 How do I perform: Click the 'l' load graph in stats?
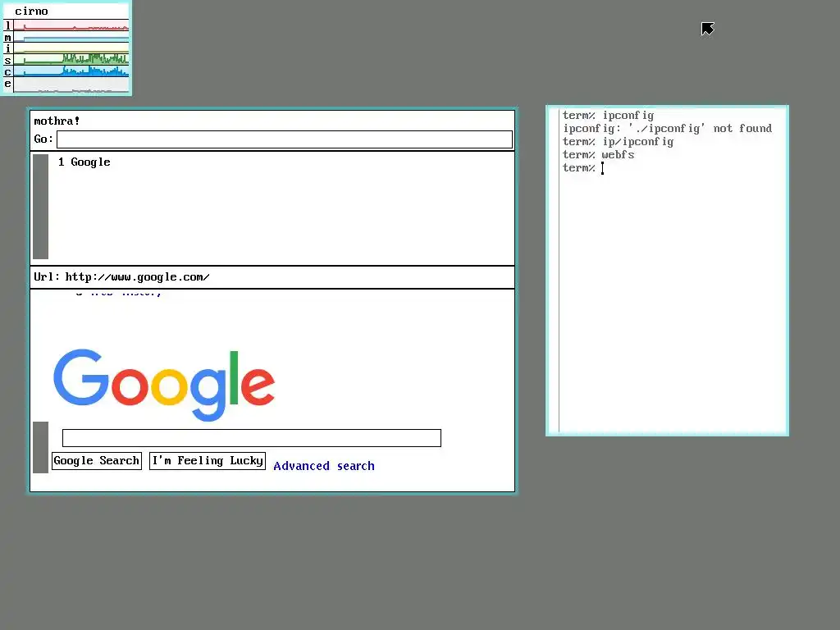pyautogui.click(x=71, y=25)
